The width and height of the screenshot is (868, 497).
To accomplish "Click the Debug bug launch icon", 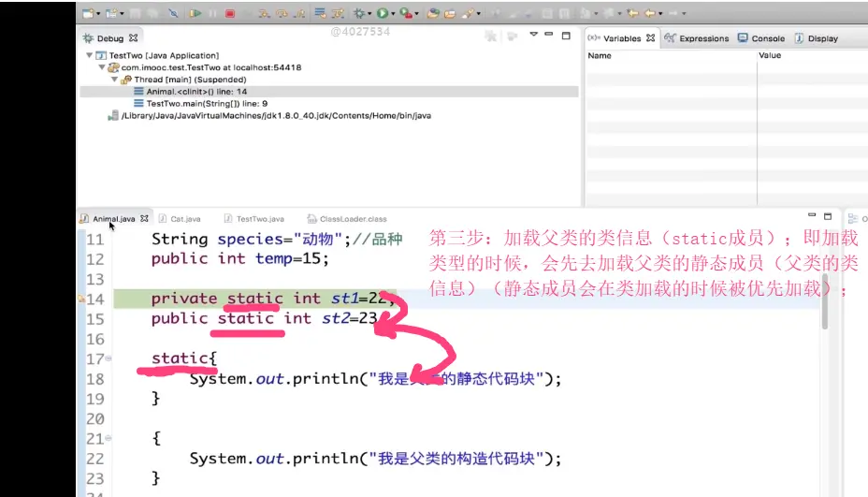I will (x=359, y=13).
